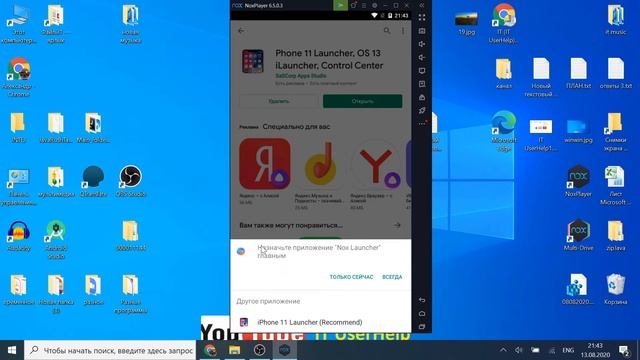Image resolution: width=640 pixels, height=360 pixels.
Task: Open the Windows Start button
Action: click(12, 350)
